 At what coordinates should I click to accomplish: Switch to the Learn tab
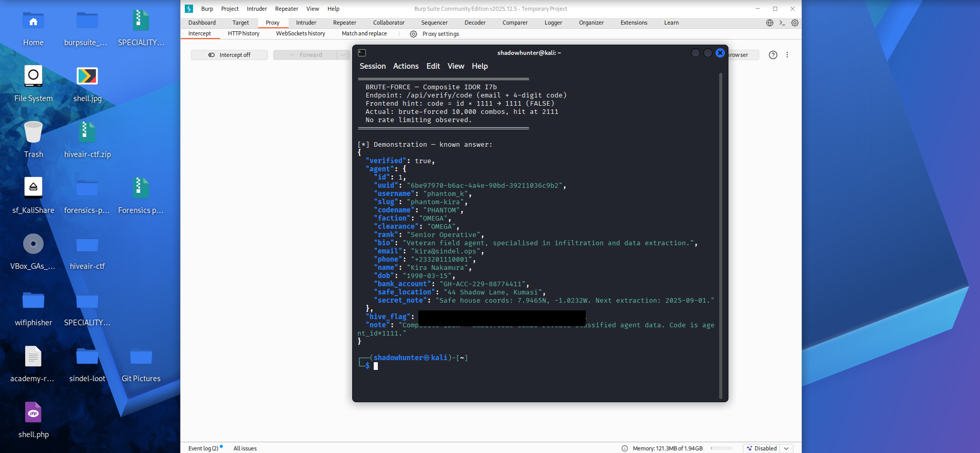click(x=671, y=23)
